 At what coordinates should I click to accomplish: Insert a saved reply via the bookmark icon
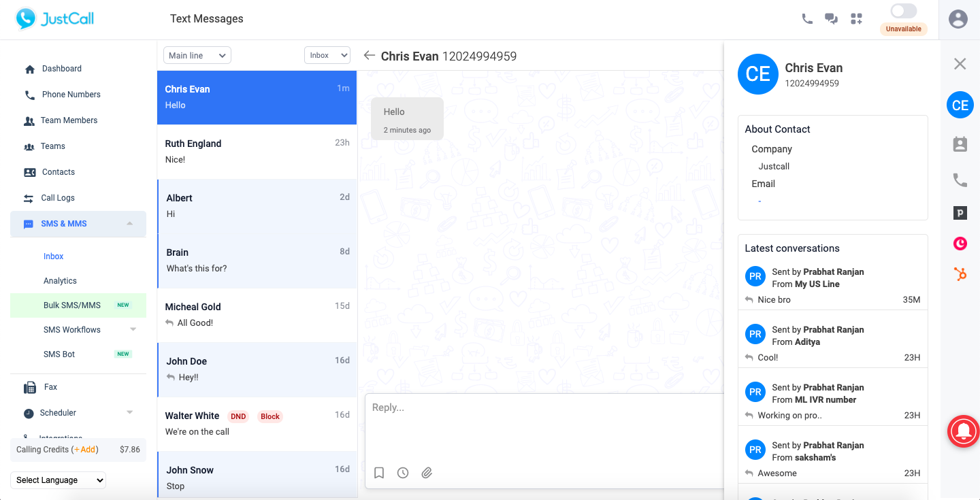[379, 472]
